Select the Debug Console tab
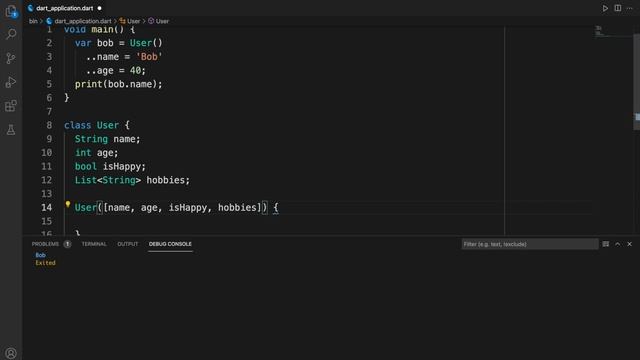Viewport: 640px width, 360px height. (x=170, y=244)
